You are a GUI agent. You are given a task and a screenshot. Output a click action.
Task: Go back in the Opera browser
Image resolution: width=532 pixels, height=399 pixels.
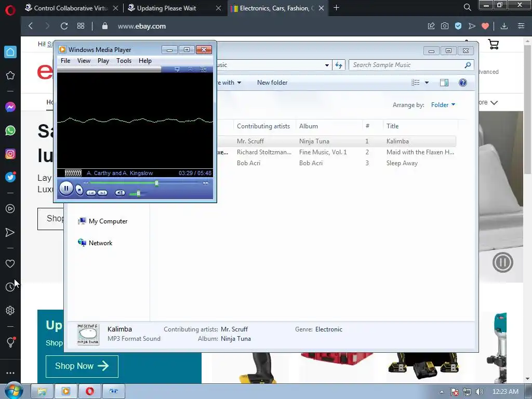[31, 26]
